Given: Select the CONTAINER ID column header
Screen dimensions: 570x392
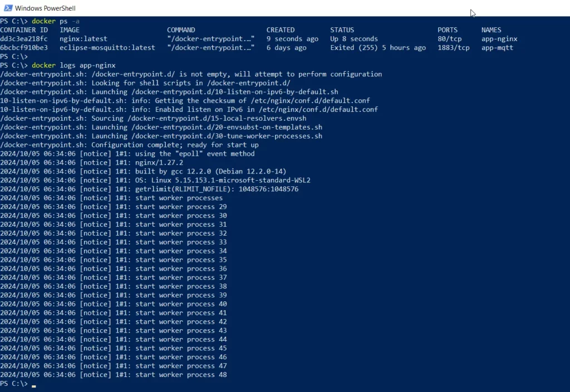Looking at the screenshot, I should 24,30.
